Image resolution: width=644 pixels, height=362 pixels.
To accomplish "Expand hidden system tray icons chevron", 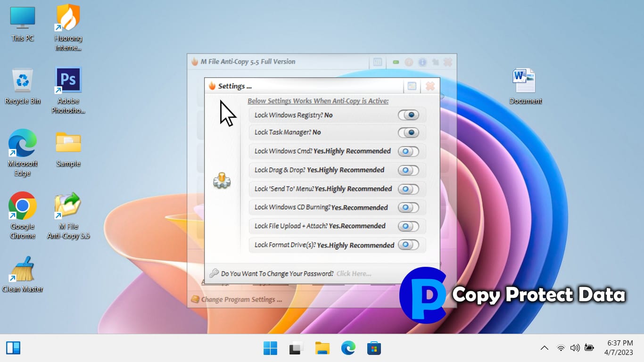I will point(544,348).
